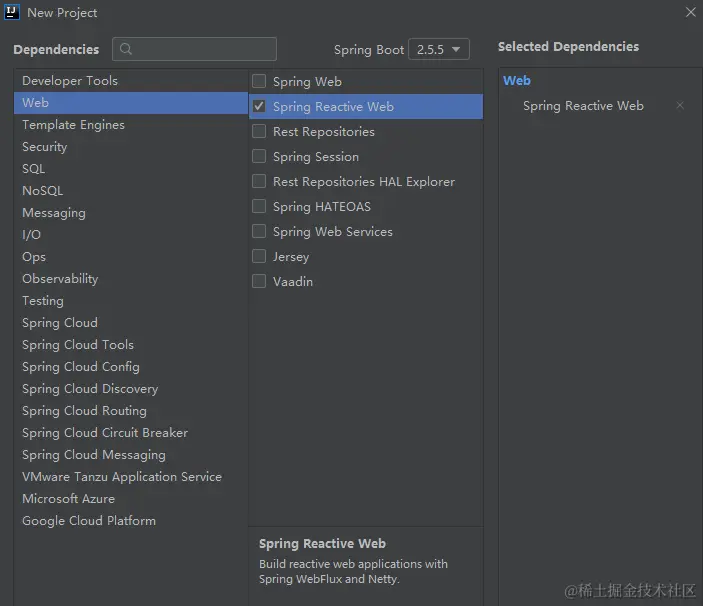Tick the Spring Session checkbox
The image size is (703, 606).
click(x=259, y=156)
